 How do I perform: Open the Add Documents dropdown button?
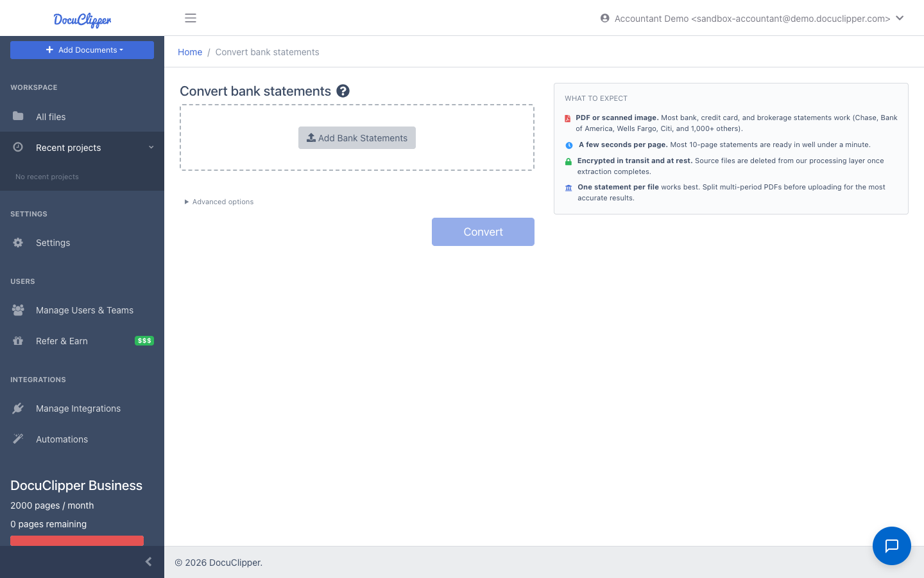[x=82, y=50]
